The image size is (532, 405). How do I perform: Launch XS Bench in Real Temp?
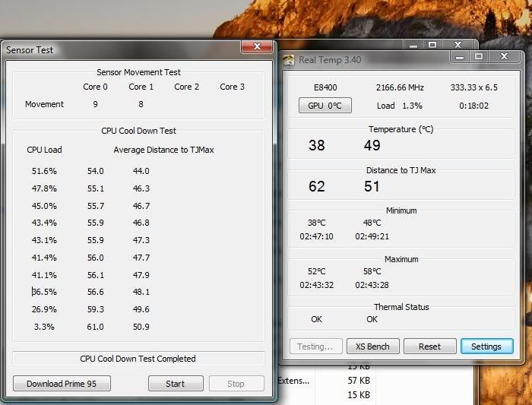[x=372, y=346]
